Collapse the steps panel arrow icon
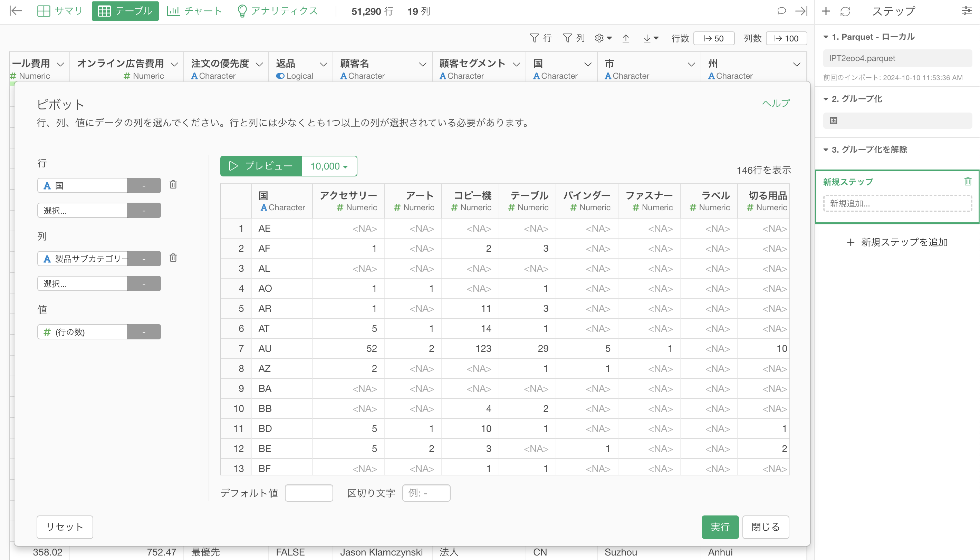The height and width of the screenshot is (560, 980). pos(801,11)
